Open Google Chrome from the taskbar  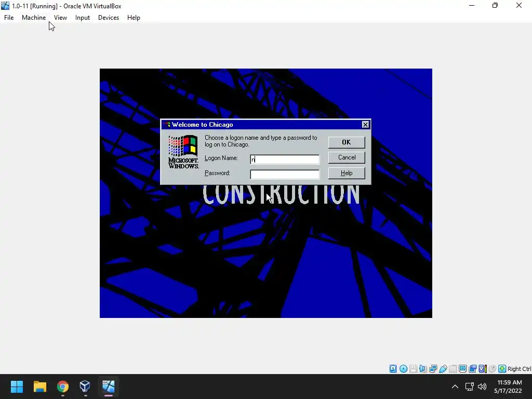pyautogui.click(x=63, y=387)
